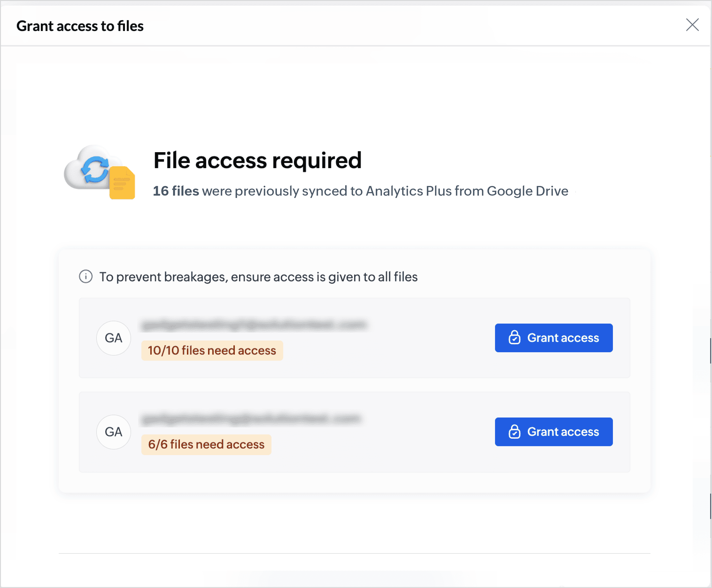Click the 'File access required' heading
Image resolution: width=712 pixels, height=588 pixels.
pyautogui.click(x=257, y=160)
